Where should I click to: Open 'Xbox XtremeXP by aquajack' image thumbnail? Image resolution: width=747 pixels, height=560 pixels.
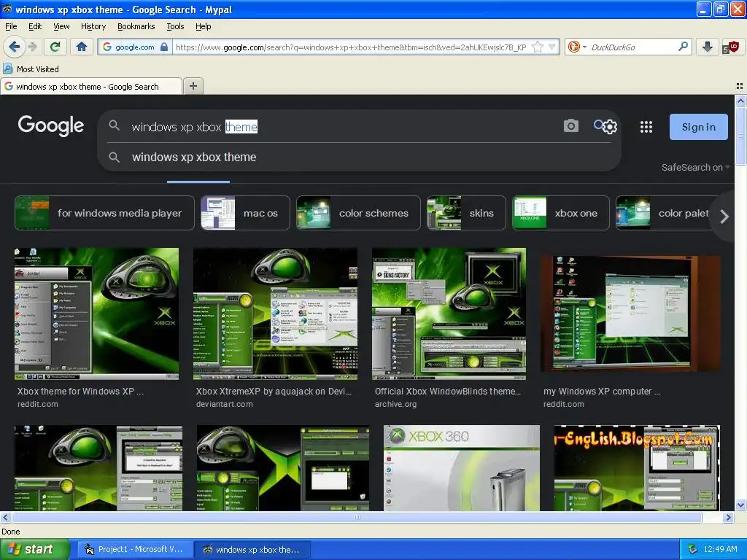click(275, 314)
